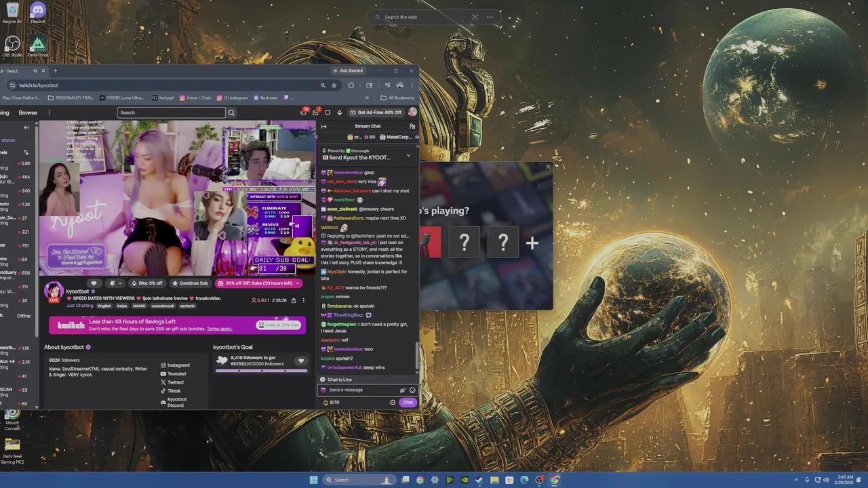Mute the Twitch tab audio icon
Viewport: 868px width, 488px height.
[x=34, y=70]
